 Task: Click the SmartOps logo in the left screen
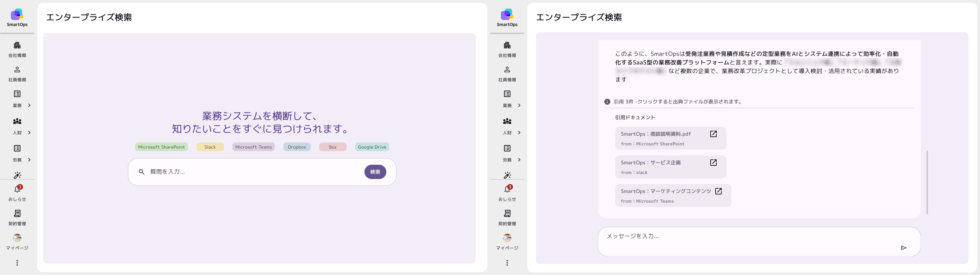[17, 18]
